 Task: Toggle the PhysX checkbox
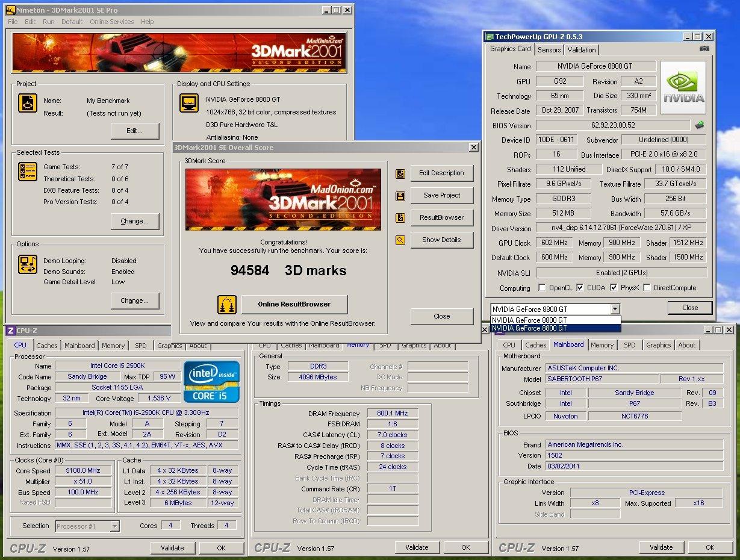(x=614, y=287)
